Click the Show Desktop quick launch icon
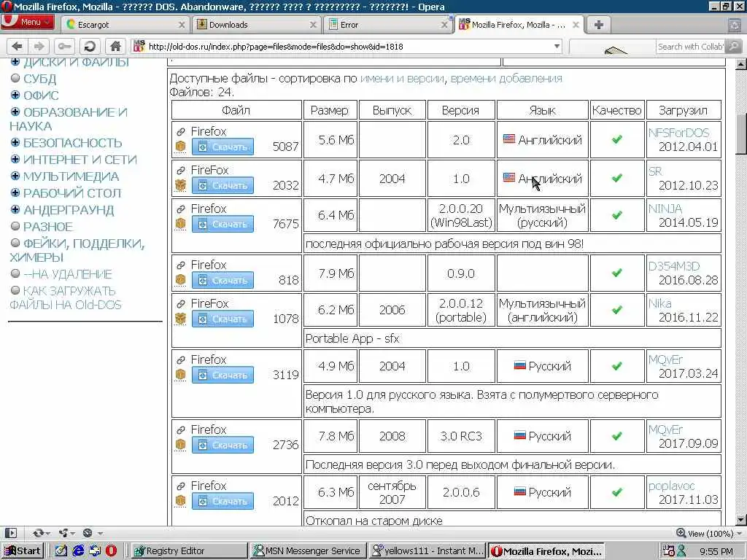Screen dimensions: 747x560 coord(61,551)
